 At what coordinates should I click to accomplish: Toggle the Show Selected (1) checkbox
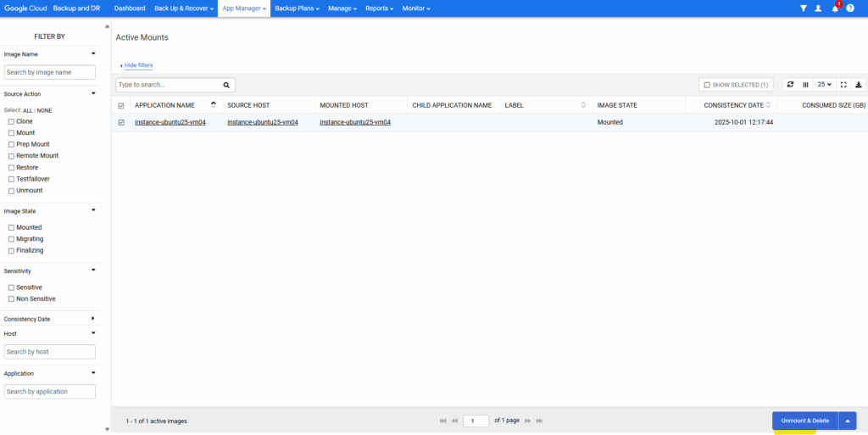707,86
